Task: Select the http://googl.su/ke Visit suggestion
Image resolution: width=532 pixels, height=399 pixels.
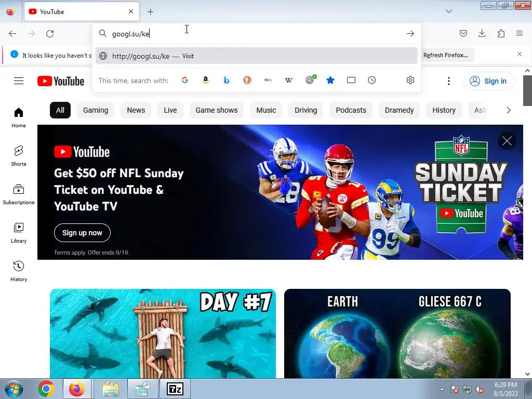Action: (257, 56)
